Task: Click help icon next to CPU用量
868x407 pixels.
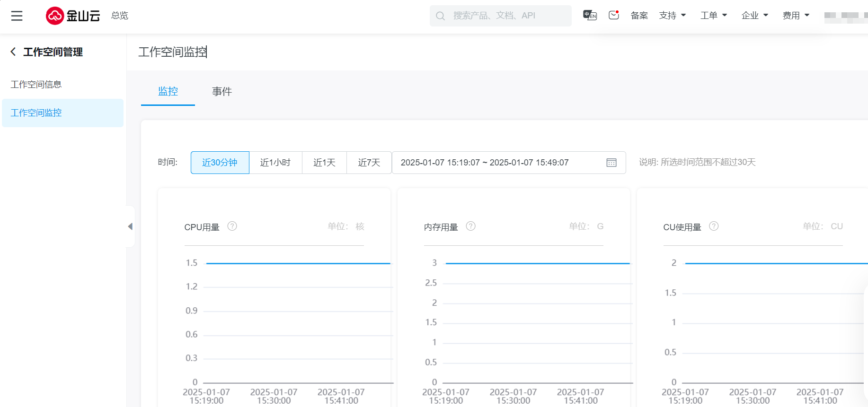Action: (232, 226)
